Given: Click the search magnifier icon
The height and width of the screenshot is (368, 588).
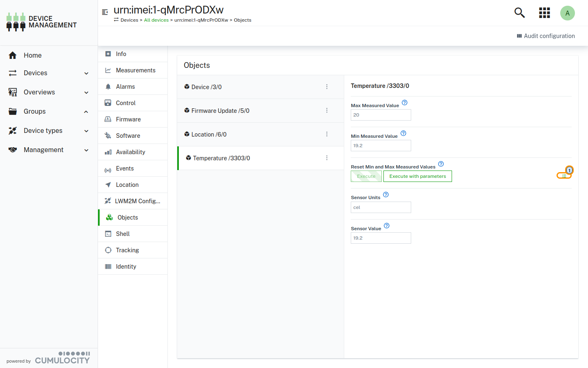Looking at the screenshot, I should tap(519, 13).
